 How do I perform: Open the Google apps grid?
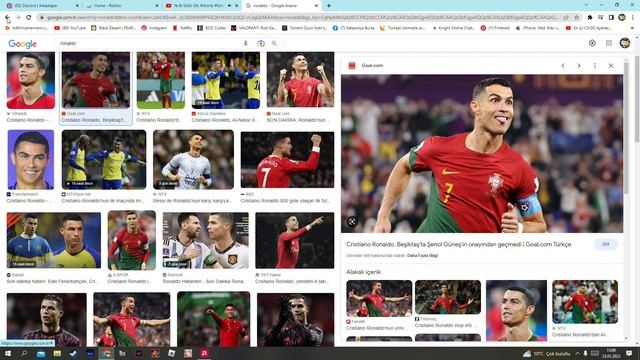609,43
